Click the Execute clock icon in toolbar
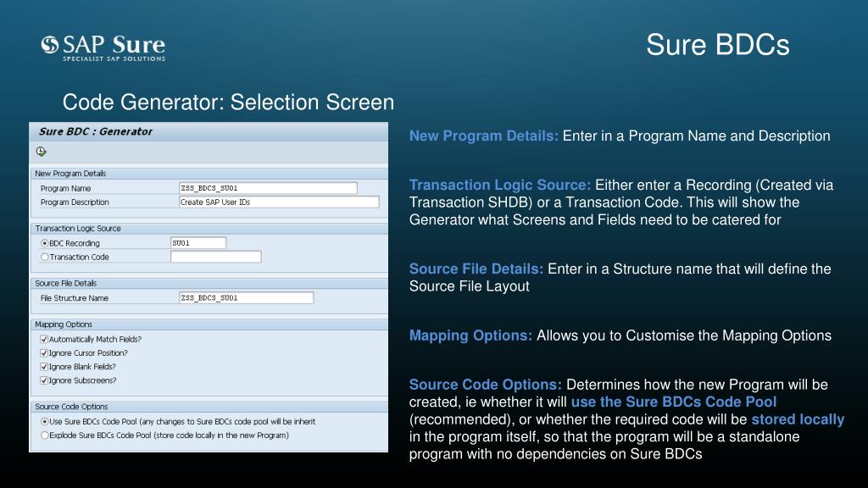This screenshot has height=488, width=868. pyautogui.click(x=41, y=152)
